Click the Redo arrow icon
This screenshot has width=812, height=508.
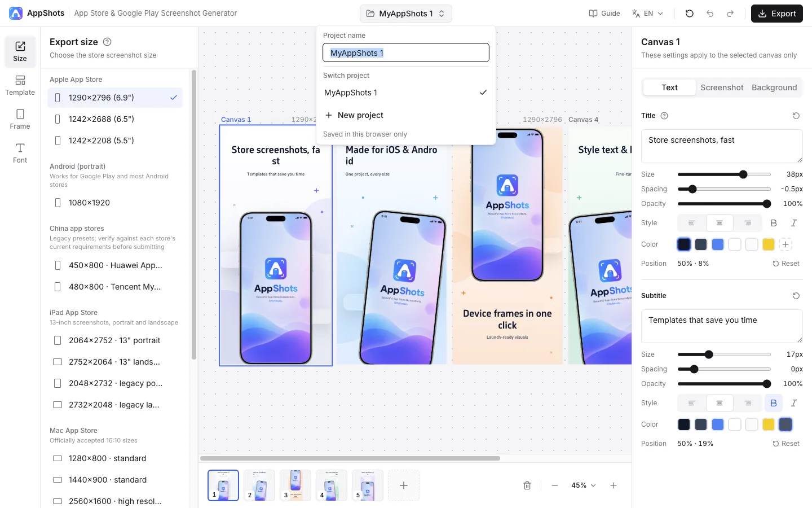point(730,14)
